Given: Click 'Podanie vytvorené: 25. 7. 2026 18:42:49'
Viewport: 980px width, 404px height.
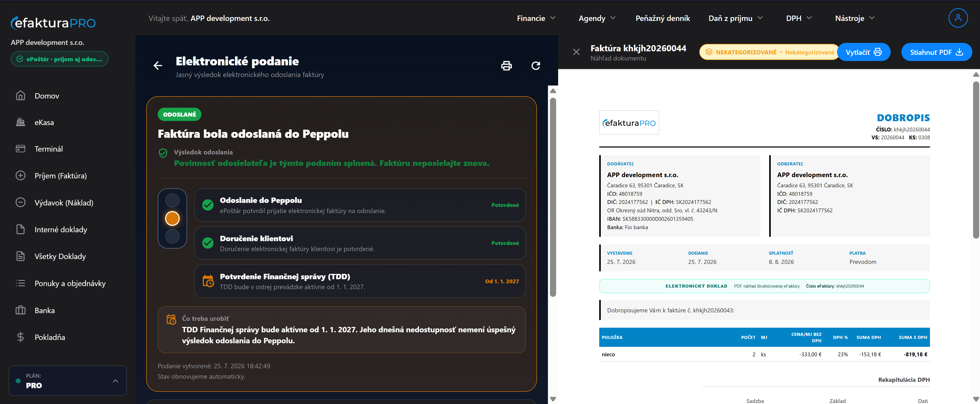Looking at the screenshot, I should coord(214,366).
